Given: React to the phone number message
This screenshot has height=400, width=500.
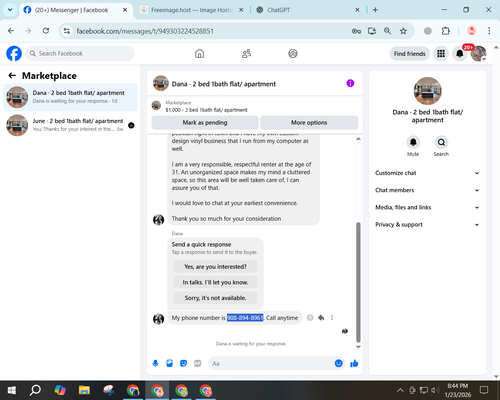Looking at the screenshot, I should 310,318.
